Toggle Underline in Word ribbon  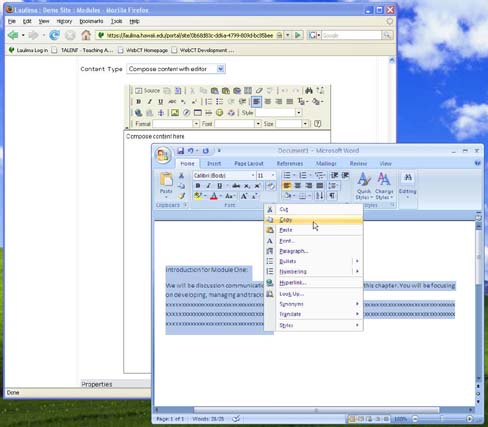[x=219, y=186]
